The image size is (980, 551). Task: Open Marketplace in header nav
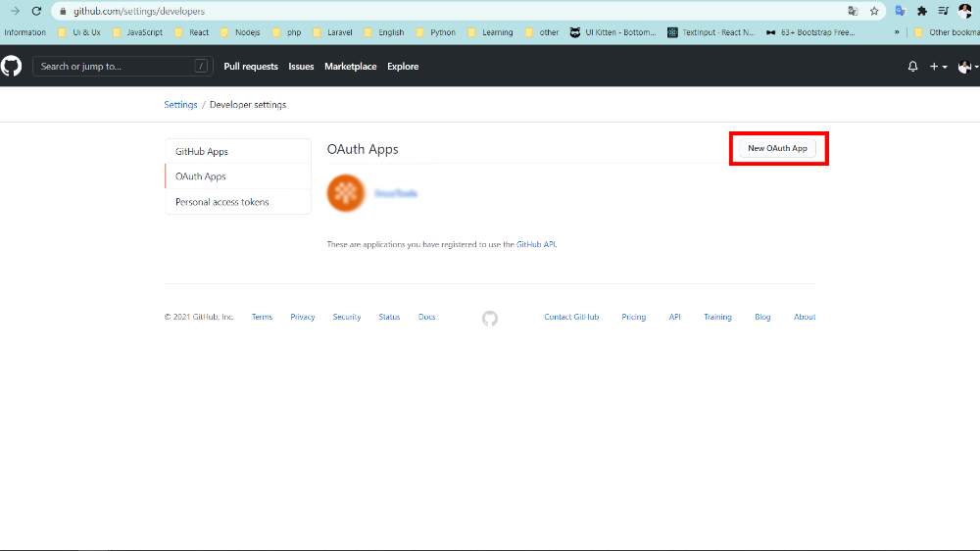coord(351,67)
